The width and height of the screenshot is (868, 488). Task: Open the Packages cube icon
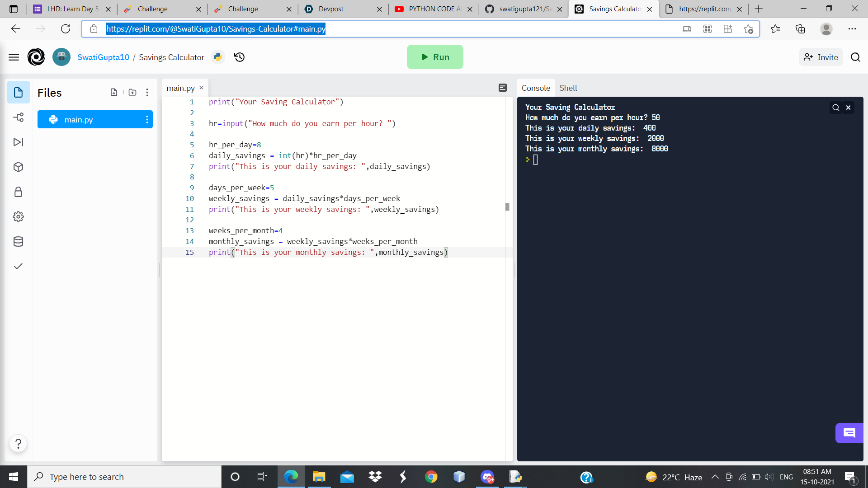point(18,167)
